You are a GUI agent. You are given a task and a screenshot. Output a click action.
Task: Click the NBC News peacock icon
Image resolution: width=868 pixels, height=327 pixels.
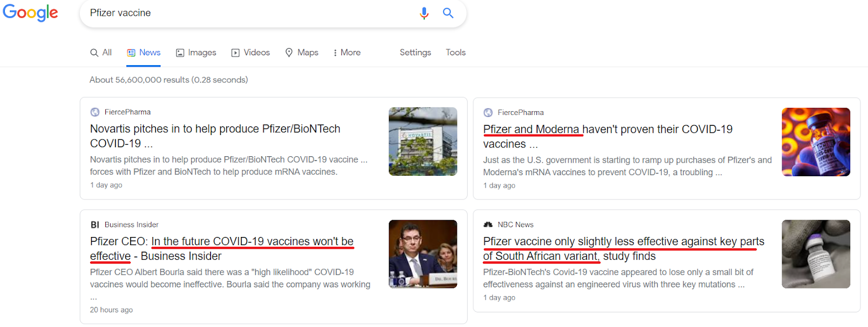(488, 225)
